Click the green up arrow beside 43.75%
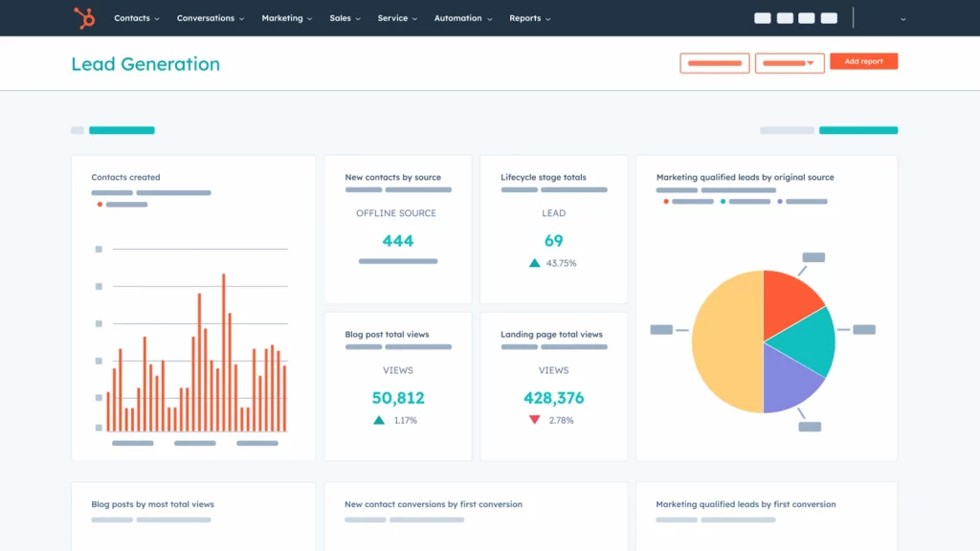Image resolution: width=980 pixels, height=551 pixels. click(x=534, y=263)
